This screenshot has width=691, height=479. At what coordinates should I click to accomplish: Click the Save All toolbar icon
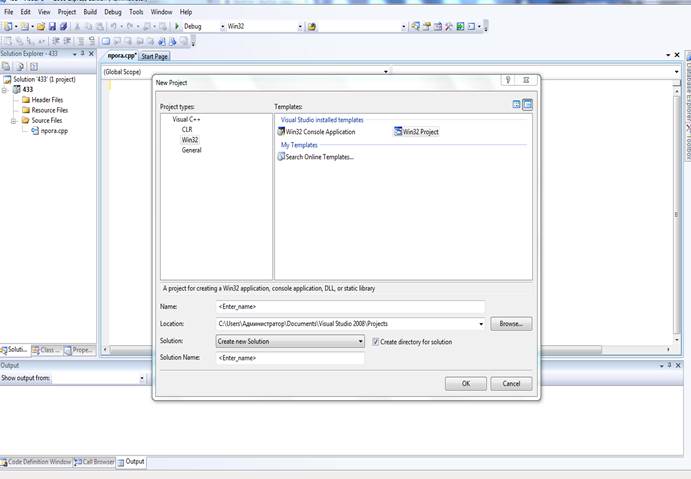[x=63, y=27]
